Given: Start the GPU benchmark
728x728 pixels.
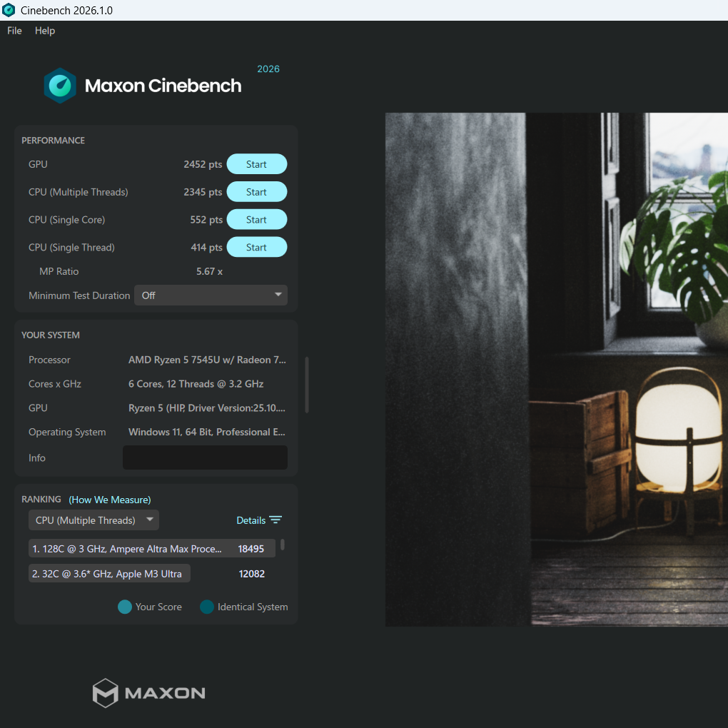Looking at the screenshot, I should coord(257,164).
